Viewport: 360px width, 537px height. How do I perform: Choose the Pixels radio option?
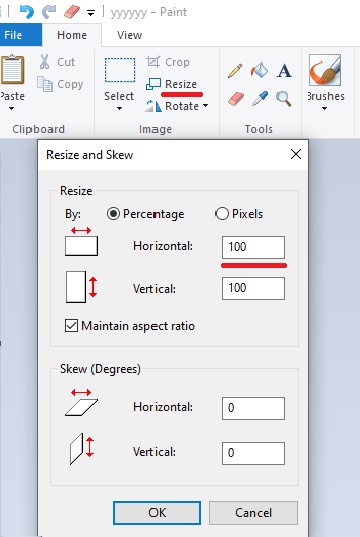[x=222, y=214]
